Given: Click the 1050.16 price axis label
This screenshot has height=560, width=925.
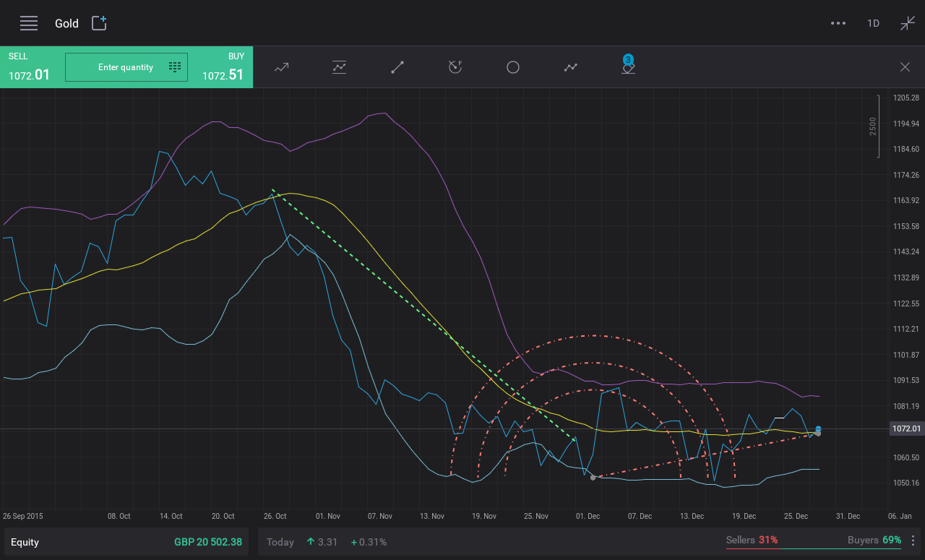Looking at the screenshot, I should (x=906, y=483).
